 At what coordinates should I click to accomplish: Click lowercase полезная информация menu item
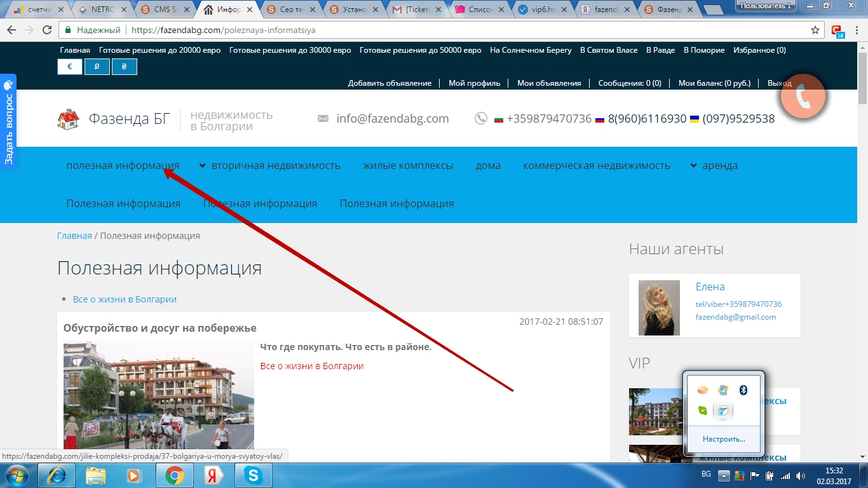click(123, 165)
